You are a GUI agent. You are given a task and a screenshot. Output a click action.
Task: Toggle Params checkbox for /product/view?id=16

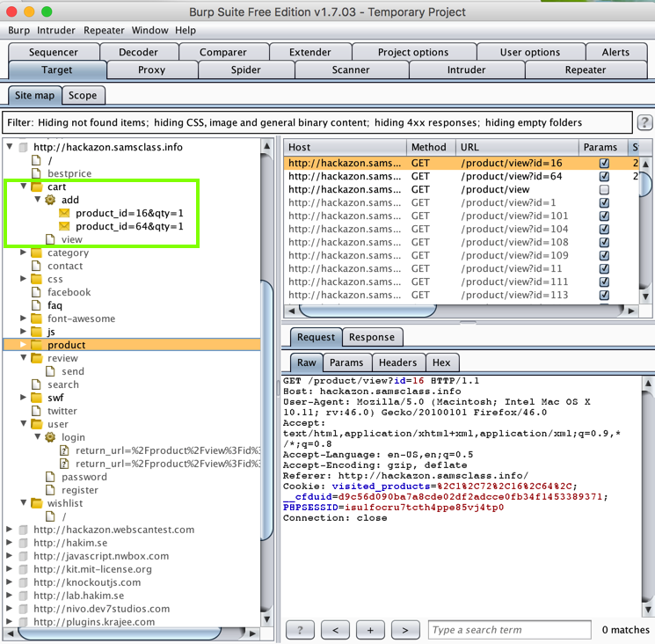click(x=604, y=164)
